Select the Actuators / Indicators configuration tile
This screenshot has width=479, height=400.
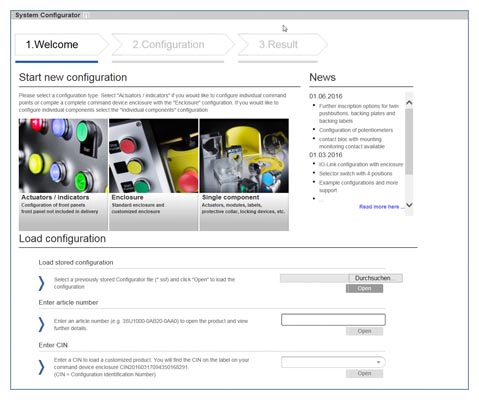(x=63, y=174)
